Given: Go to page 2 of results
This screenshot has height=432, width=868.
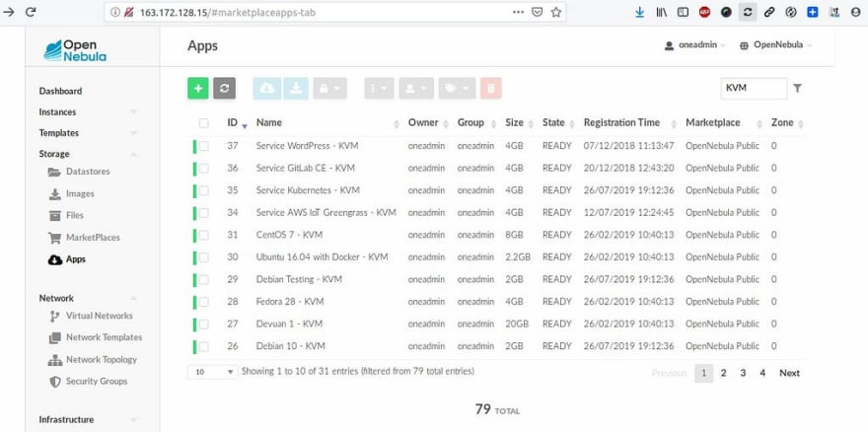Looking at the screenshot, I should (723, 373).
